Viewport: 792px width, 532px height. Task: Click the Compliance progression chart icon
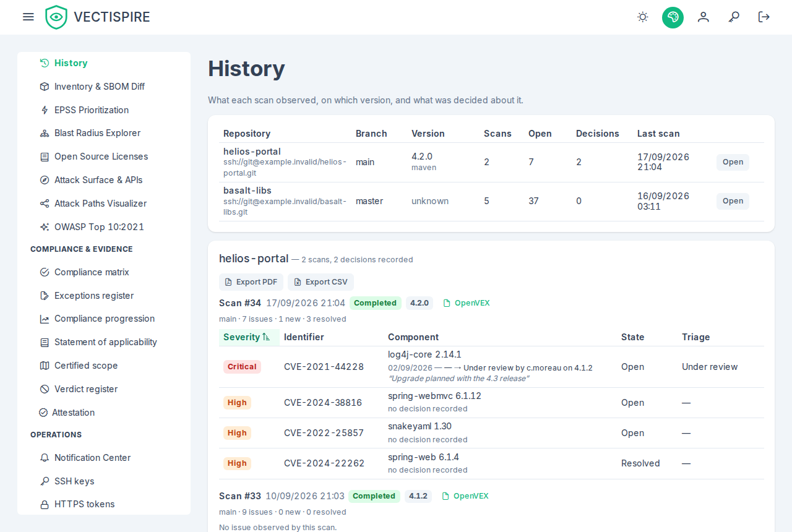click(45, 319)
